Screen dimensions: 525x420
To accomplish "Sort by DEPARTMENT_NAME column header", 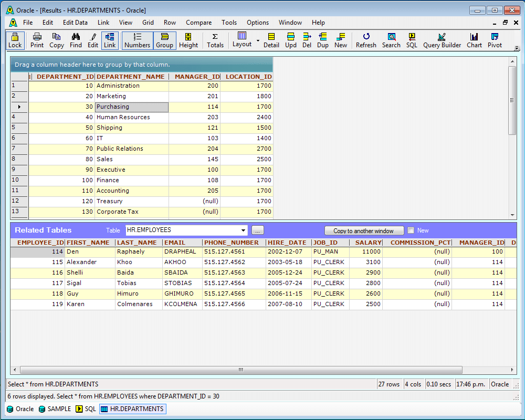I will tap(131, 77).
